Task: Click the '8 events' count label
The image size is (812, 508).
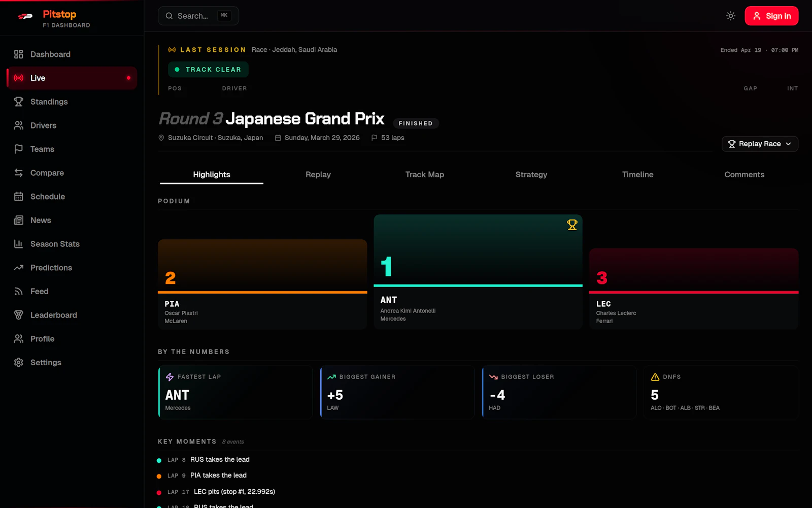Action: 233,442
